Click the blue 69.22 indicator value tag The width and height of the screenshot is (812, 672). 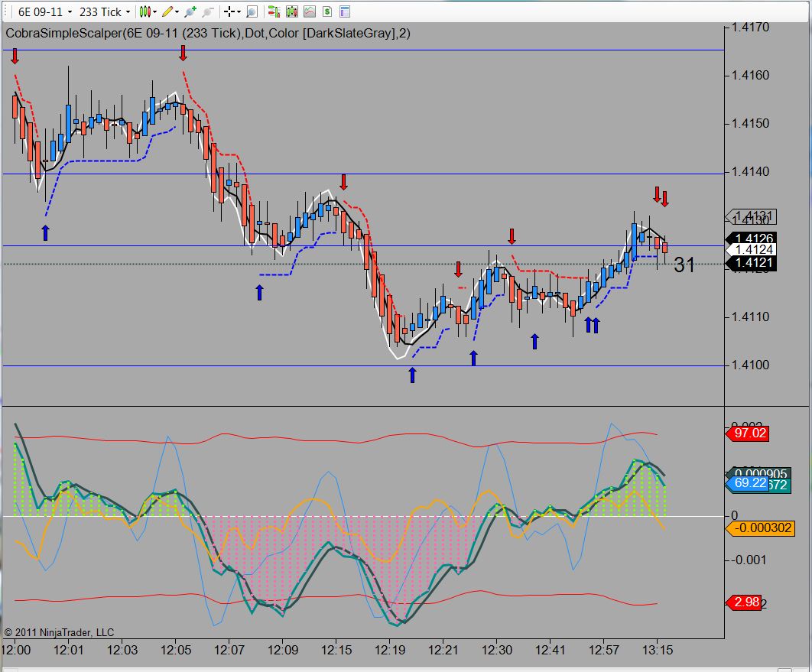(x=748, y=483)
